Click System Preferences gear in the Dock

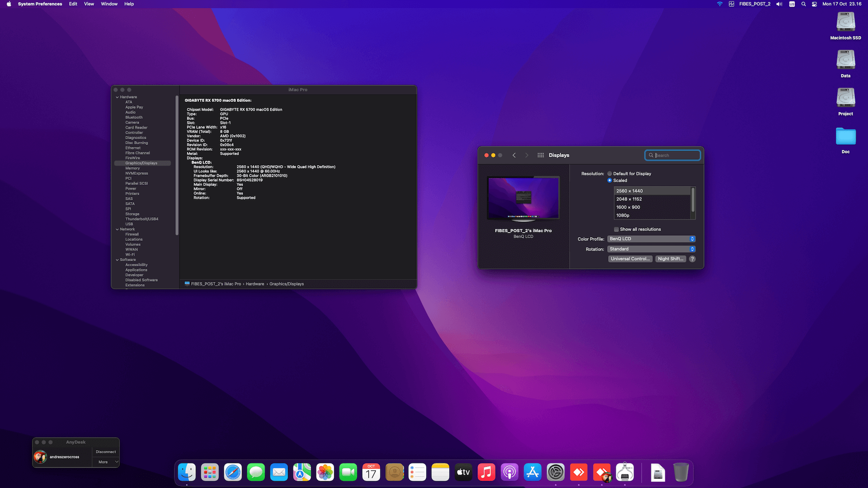tap(556, 473)
